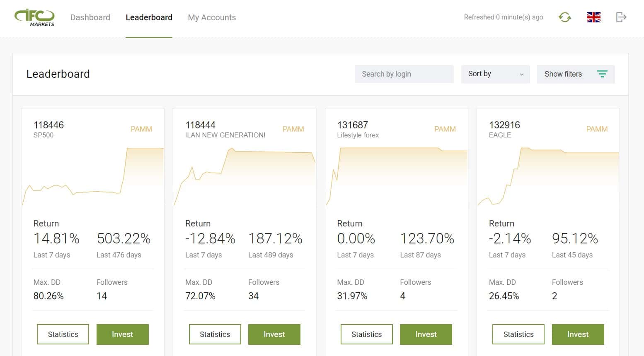Click the green refresh arrows icon
The width and height of the screenshot is (644, 356).
[565, 17]
